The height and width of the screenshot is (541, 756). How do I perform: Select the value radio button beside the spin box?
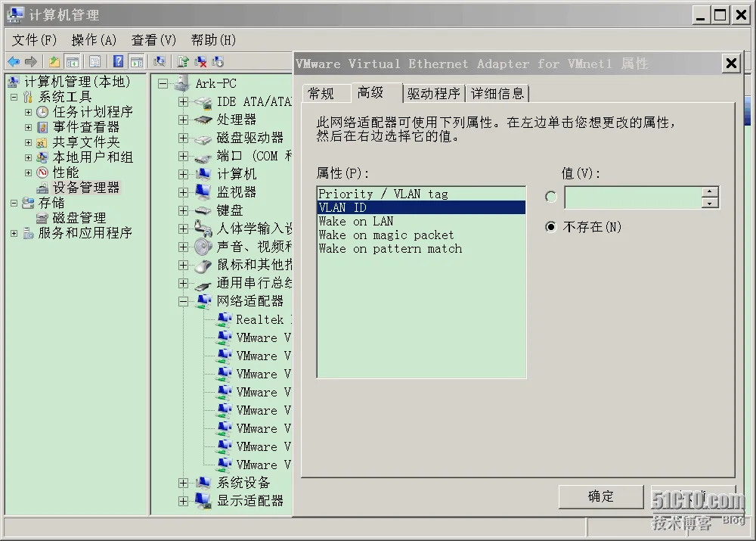pyautogui.click(x=551, y=197)
